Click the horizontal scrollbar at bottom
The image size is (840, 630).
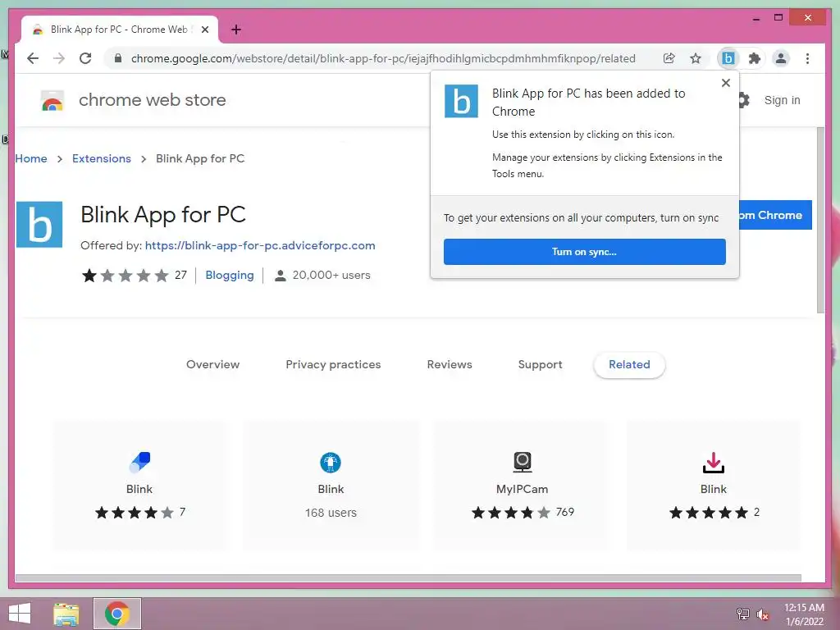pos(409,578)
